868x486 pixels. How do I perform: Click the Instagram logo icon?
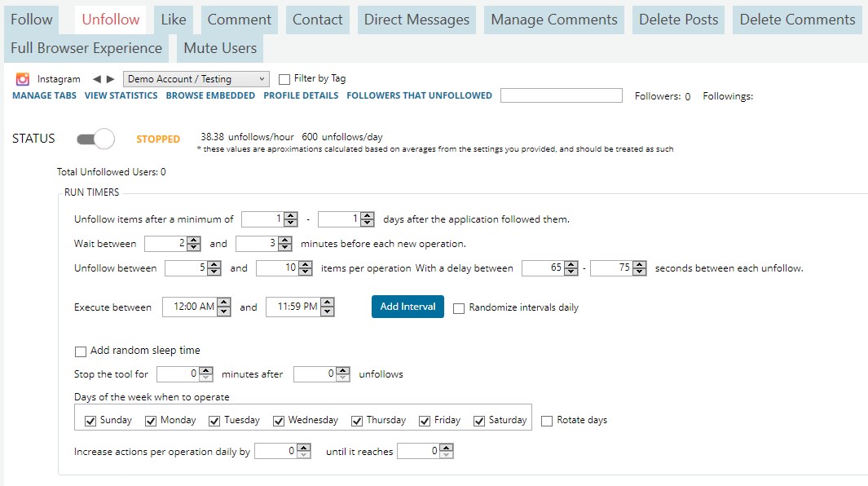23,79
